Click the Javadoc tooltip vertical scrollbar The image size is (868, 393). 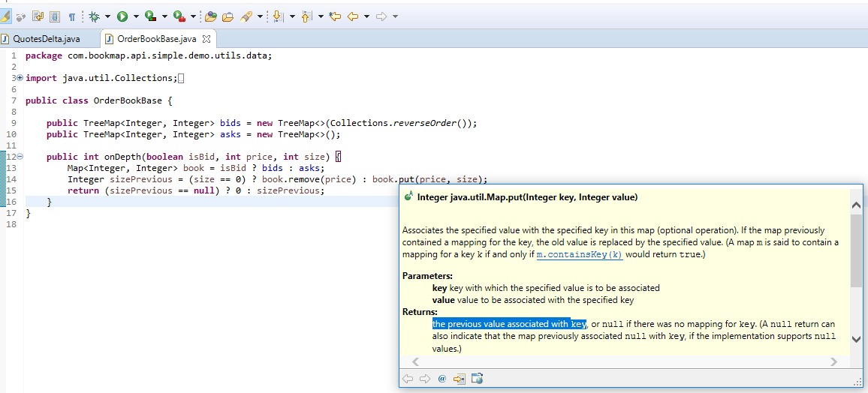tap(856, 251)
